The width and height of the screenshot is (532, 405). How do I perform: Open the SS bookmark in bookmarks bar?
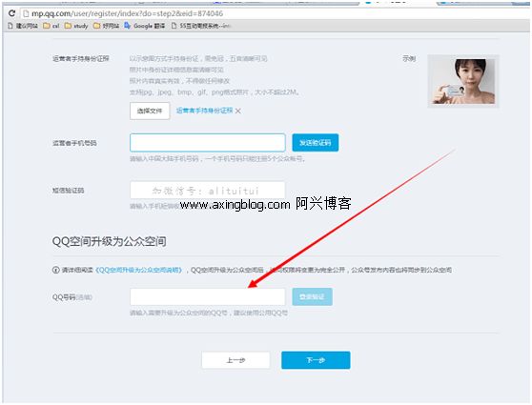(201, 26)
